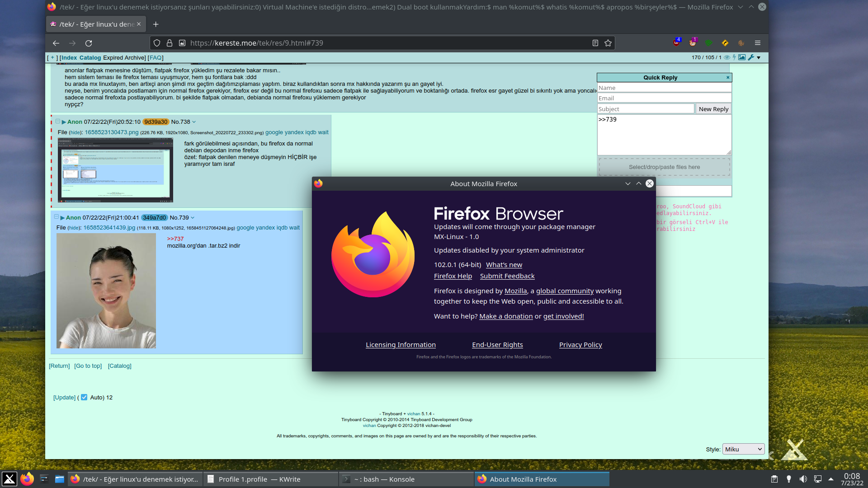Open the Privacy Policy link
This screenshot has height=488, width=868.
point(580,345)
